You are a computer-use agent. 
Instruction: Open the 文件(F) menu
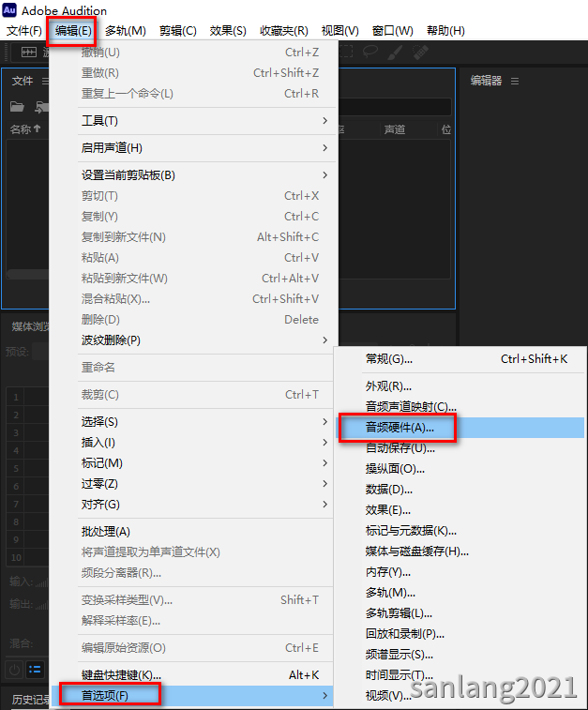[x=24, y=31]
